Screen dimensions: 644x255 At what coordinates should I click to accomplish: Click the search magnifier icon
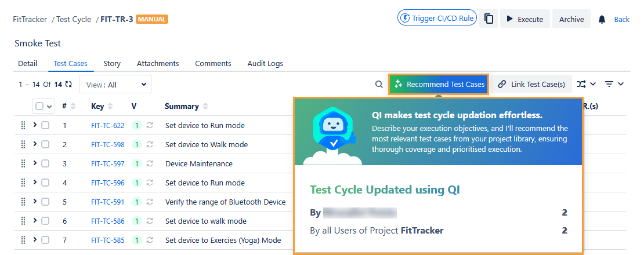pyautogui.click(x=379, y=85)
